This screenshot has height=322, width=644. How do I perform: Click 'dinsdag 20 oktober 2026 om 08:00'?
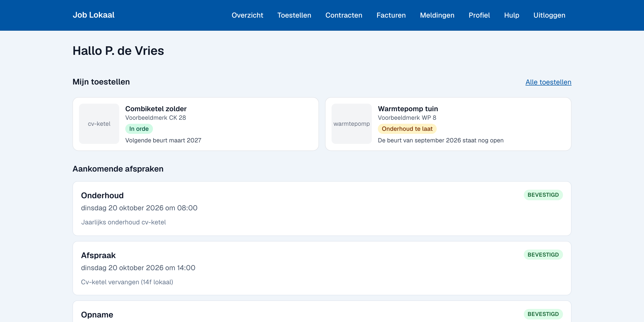139,208
